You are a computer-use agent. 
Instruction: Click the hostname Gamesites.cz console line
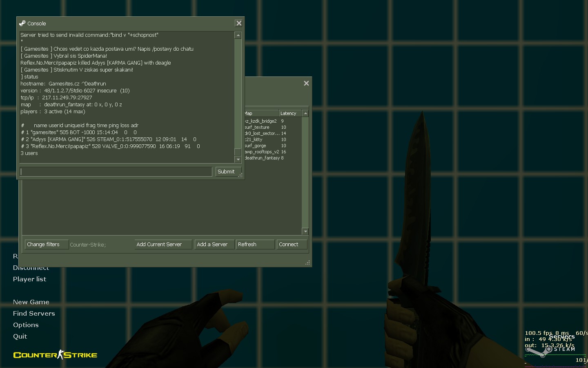(x=63, y=84)
